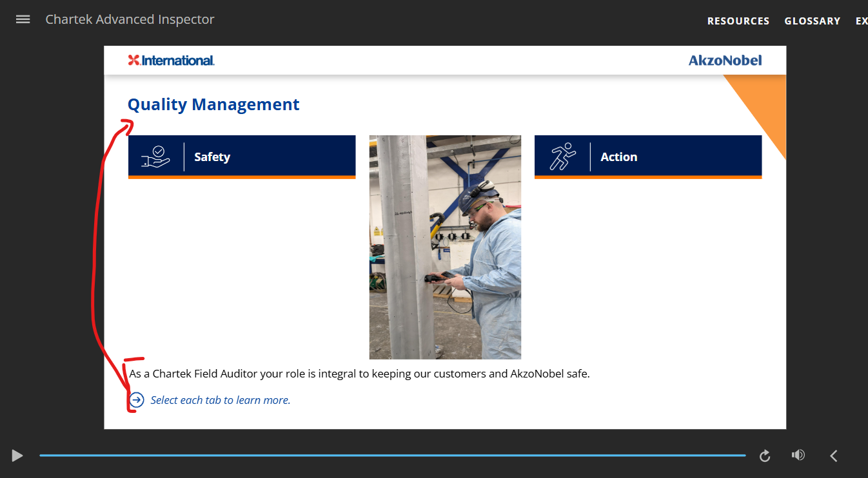Toggle the volume speaker icon

[x=798, y=455]
